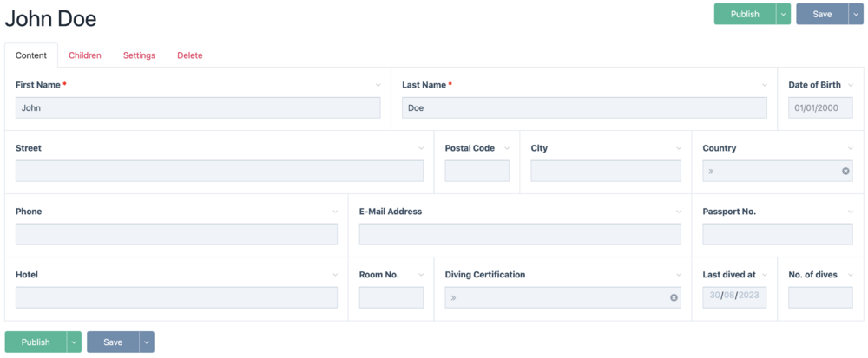The height and width of the screenshot is (358, 868).
Task: Open the top Save dropdown arrow
Action: [x=856, y=14]
